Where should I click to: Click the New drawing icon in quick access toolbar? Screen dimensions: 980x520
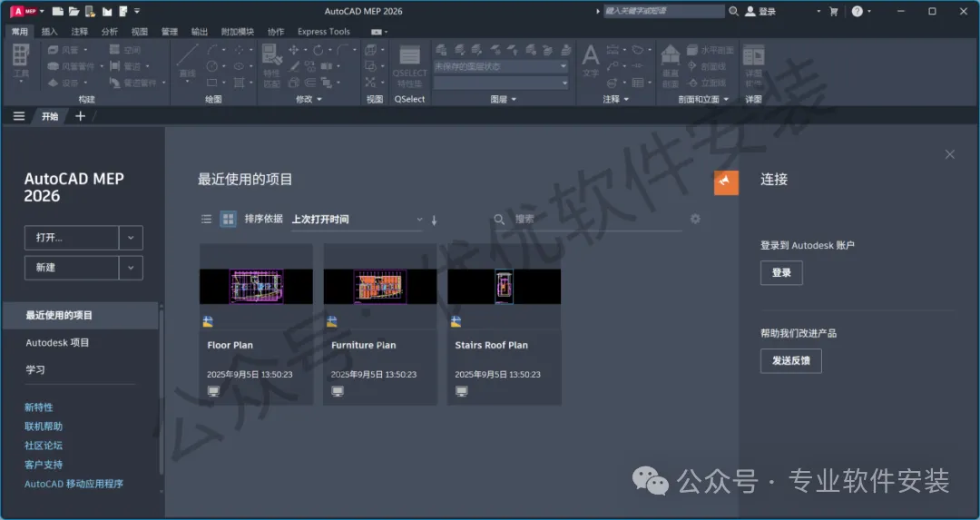click(x=57, y=11)
